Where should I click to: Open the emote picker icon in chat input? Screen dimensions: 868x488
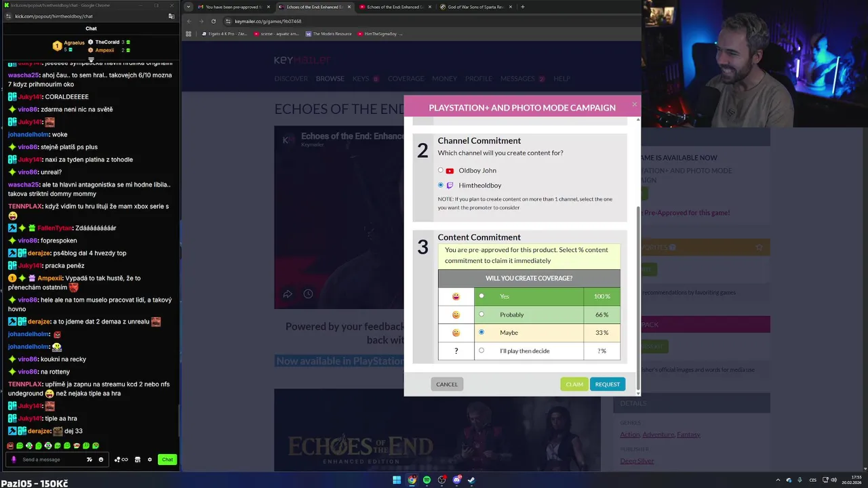101,460
